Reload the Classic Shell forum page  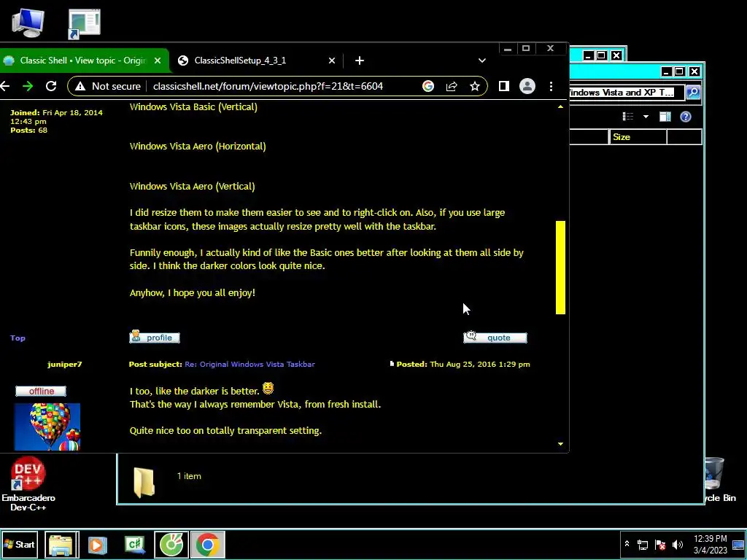(x=51, y=86)
